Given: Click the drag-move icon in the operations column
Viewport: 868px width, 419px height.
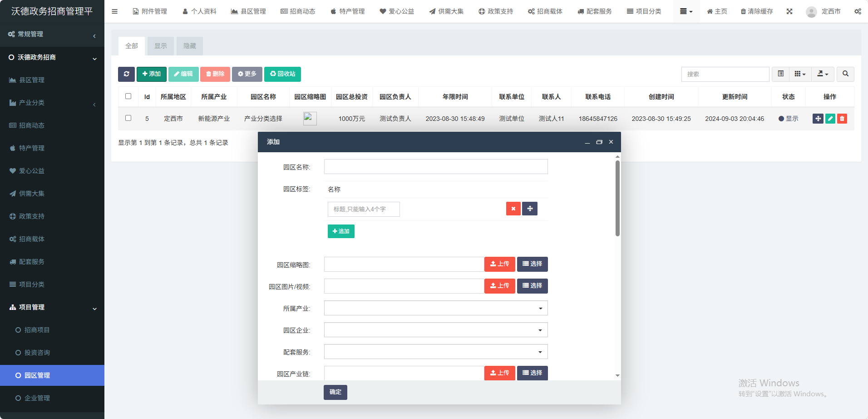Looking at the screenshot, I should tap(818, 119).
